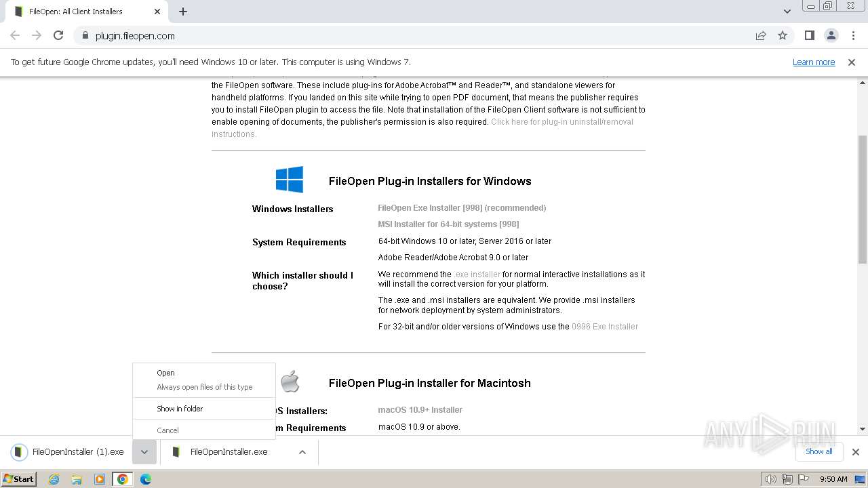Click the share page icon
The width and height of the screenshot is (868, 488).
point(761,36)
